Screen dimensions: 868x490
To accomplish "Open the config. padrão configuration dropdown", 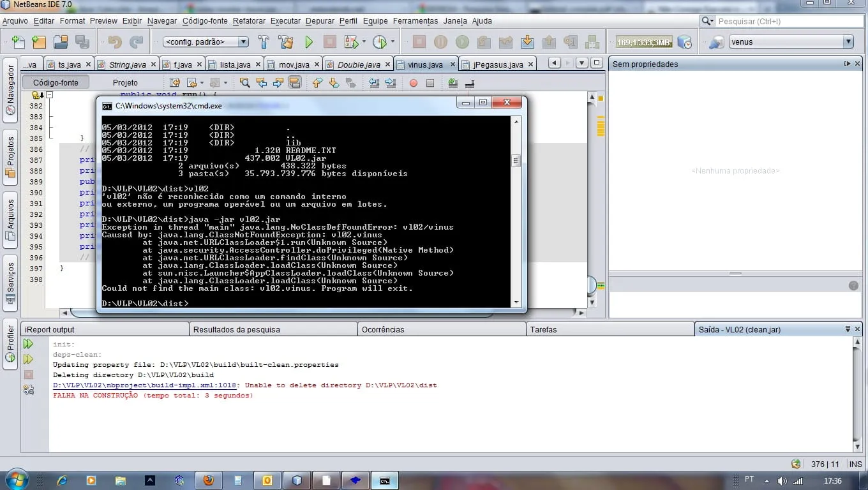I will pos(206,42).
